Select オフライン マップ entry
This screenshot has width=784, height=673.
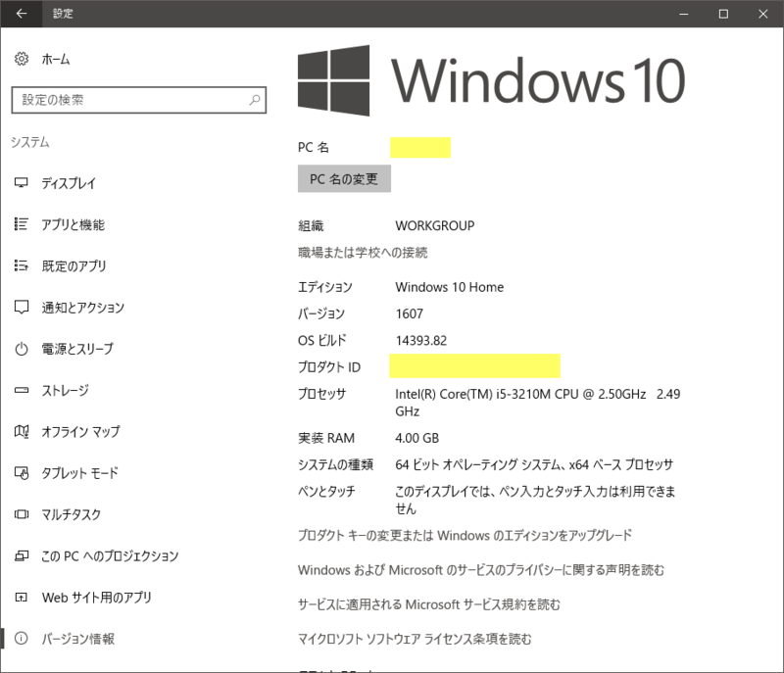[80, 431]
